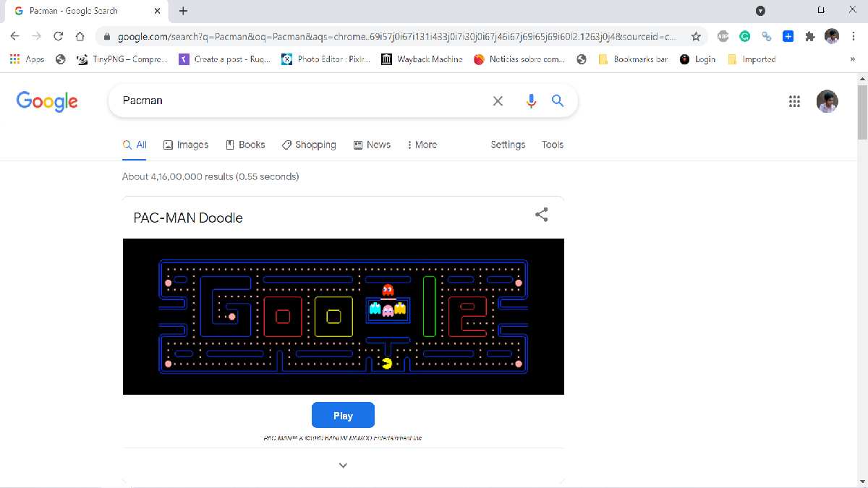Open the blue plus extension icon

tap(788, 36)
